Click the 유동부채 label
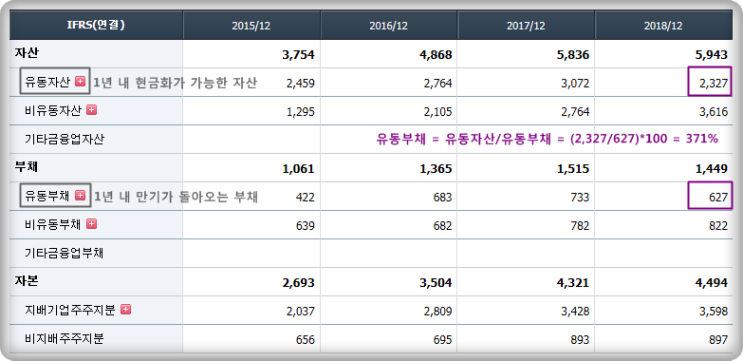 click(47, 196)
